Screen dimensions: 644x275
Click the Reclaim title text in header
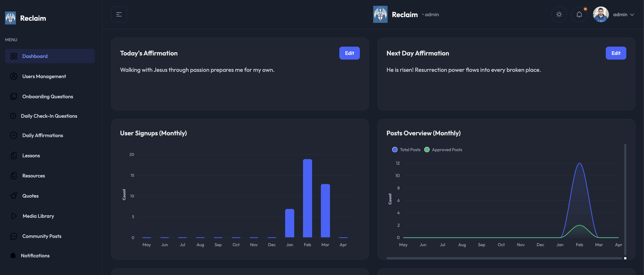[405, 14]
